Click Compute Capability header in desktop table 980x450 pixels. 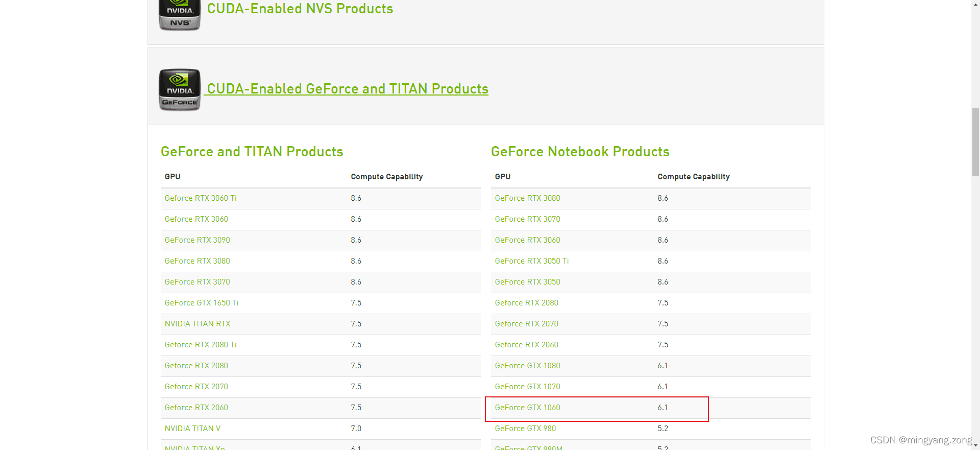click(386, 177)
